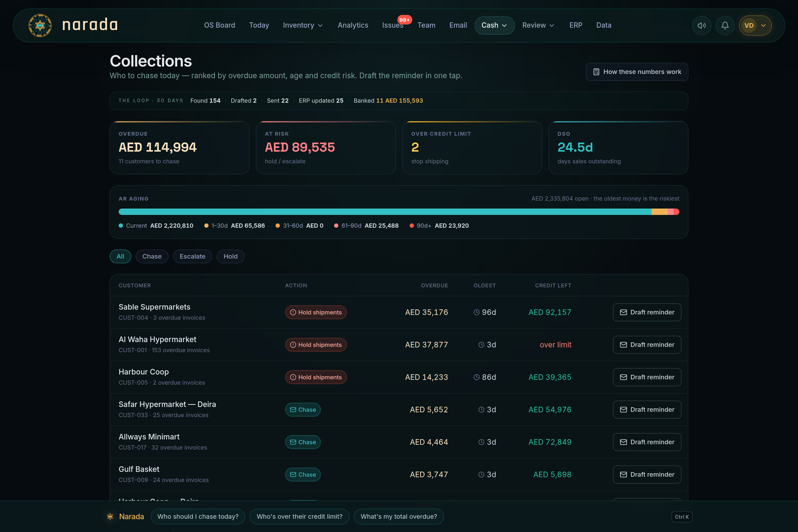Viewport: 798px width, 532px height.
Task: Click the 99+ Issues badge
Action: (x=404, y=20)
